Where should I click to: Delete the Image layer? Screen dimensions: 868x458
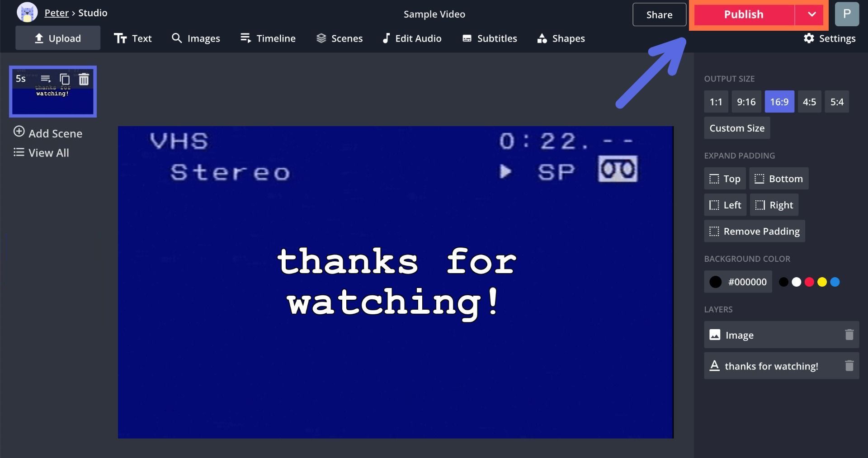[849, 335]
